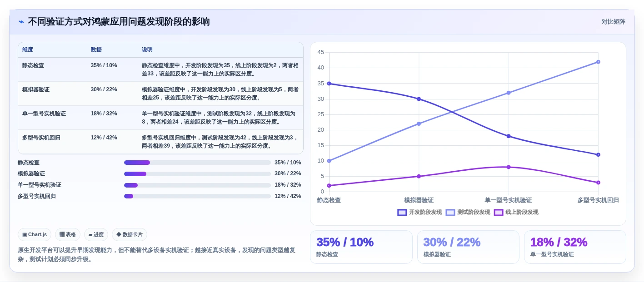Toggle the 线上阶段发现 legend entry
Viewport: 644px width, 282px height.
tap(516, 213)
